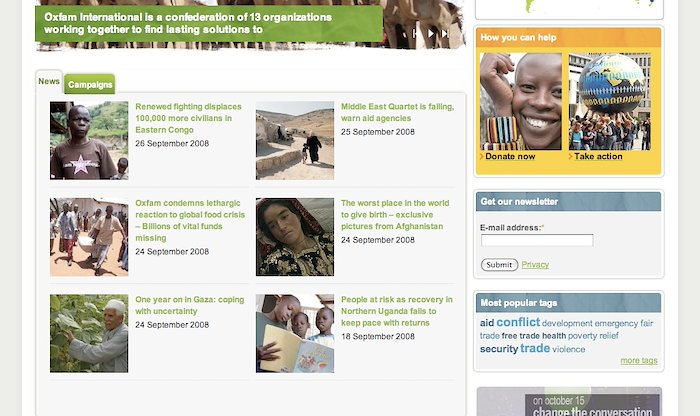This screenshot has height=416, width=700.
Task: Click the E-mail address field
Action: coord(537,240)
